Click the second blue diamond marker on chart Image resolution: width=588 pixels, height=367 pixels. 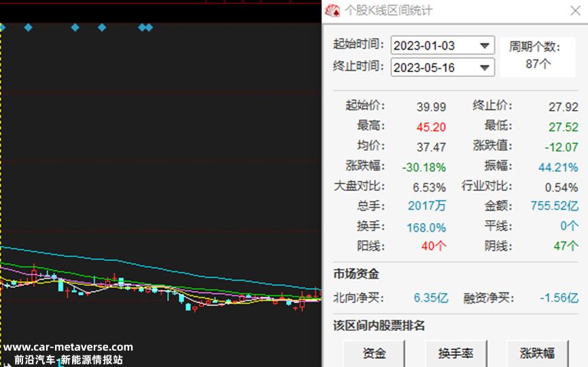click(28, 27)
